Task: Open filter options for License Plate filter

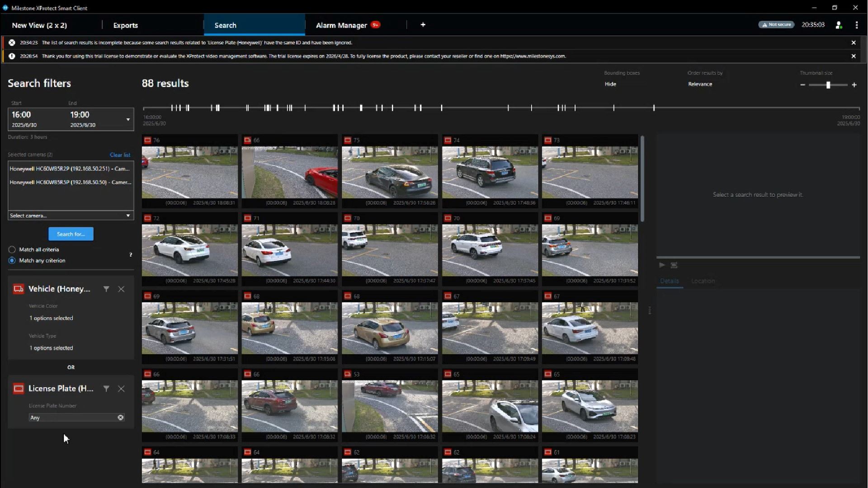Action: click(x=106, y=389)
